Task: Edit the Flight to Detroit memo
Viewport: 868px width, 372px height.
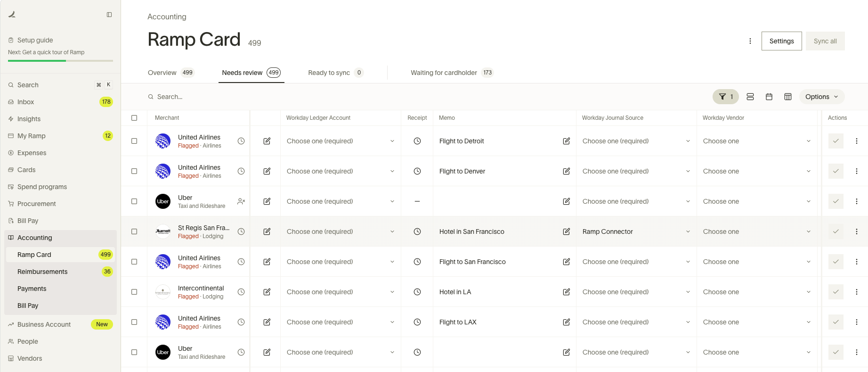Action: point(567,141)
